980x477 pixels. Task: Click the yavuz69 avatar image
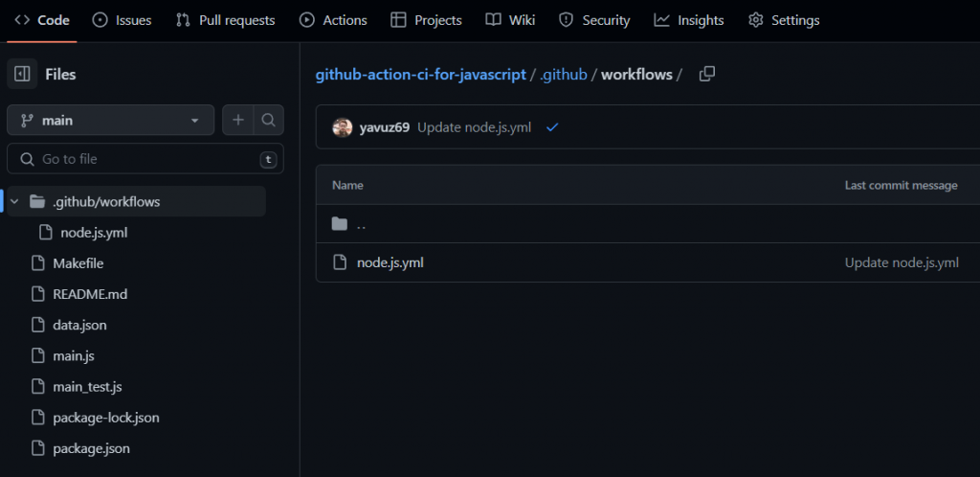tap(342, 127)
